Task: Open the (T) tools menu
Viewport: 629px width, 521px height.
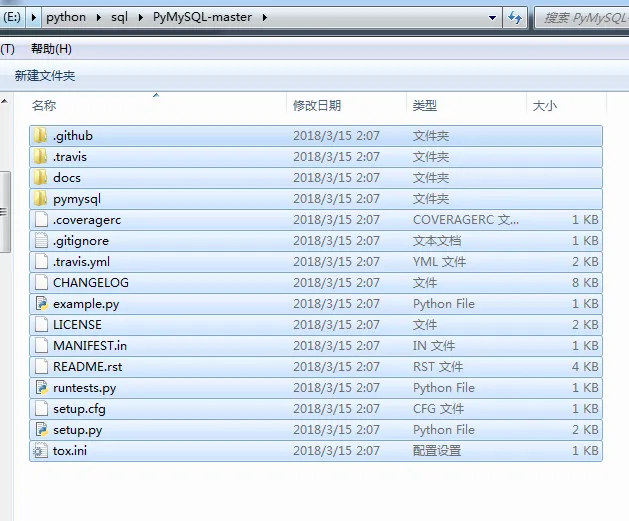Action: (7, 49)
